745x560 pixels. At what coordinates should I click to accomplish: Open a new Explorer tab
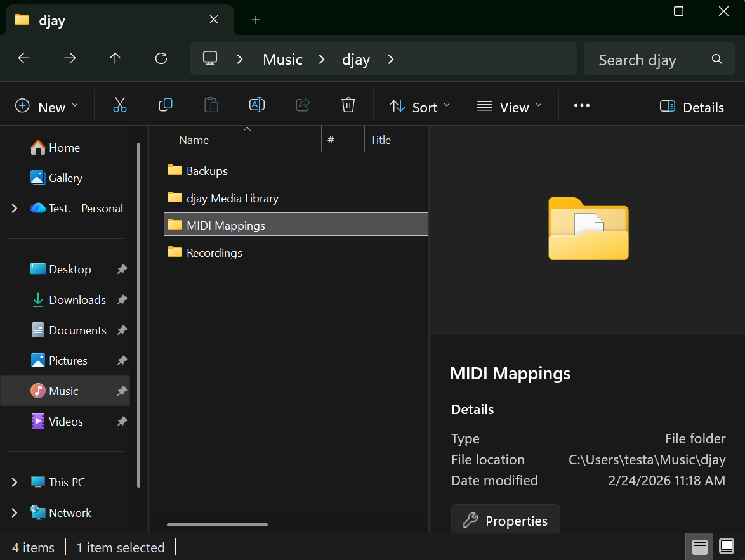coord(256,20)
